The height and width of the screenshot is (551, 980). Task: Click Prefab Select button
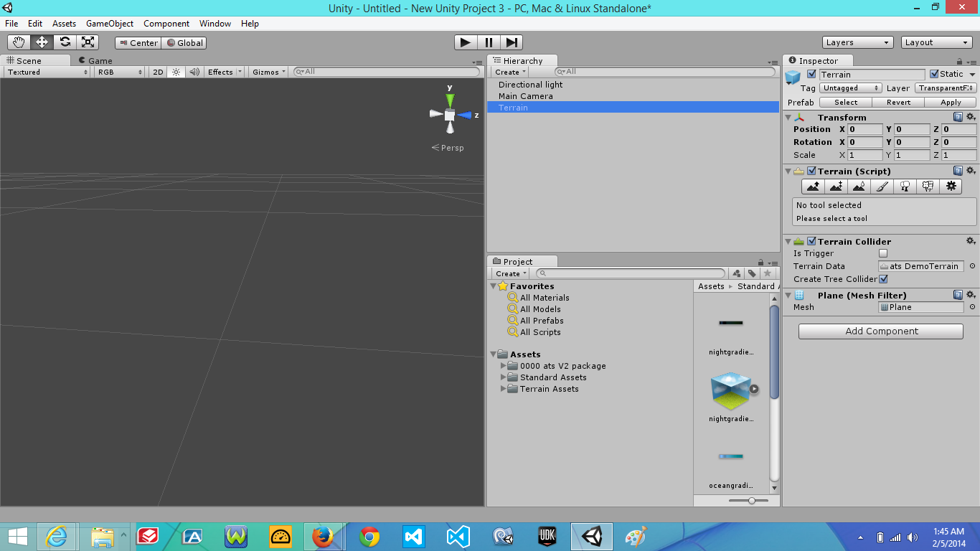pos(846,103)
